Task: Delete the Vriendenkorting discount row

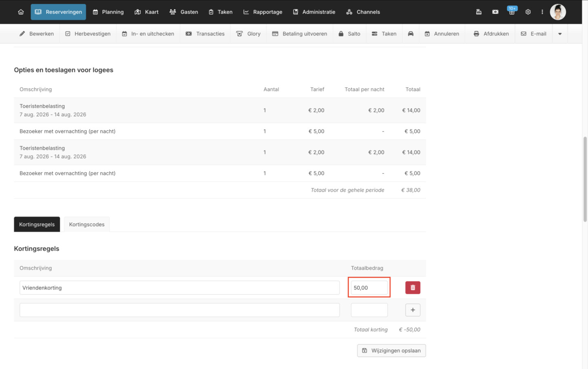Action: (413, 287)
